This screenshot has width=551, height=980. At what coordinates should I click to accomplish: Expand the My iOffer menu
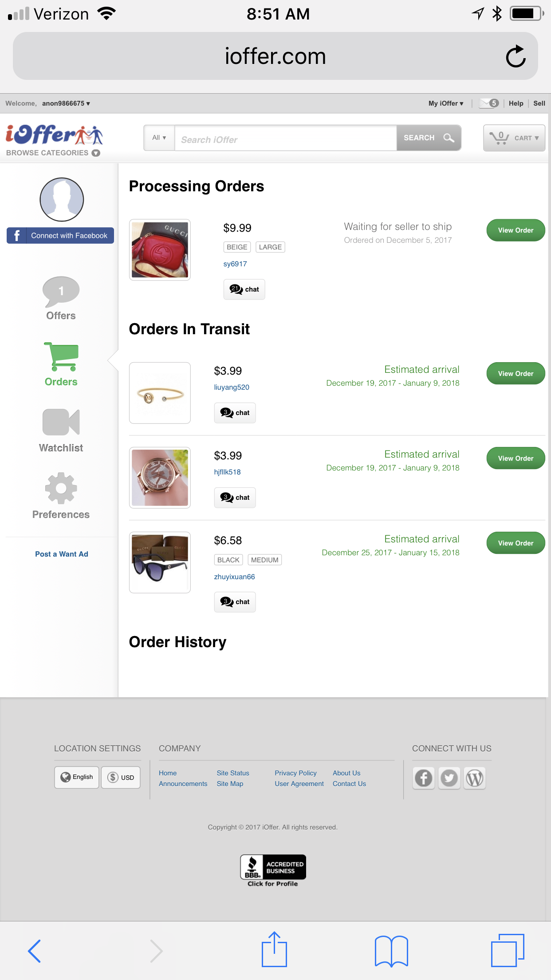click(446, 103)
